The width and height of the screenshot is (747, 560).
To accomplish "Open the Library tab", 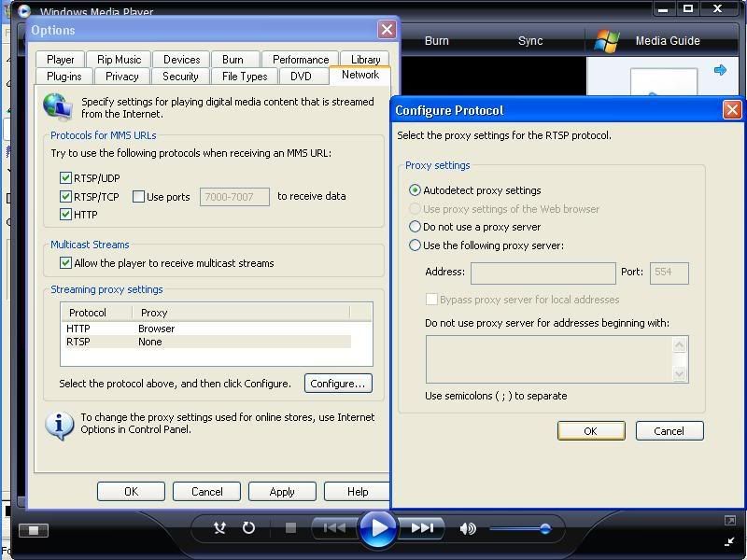I will [365, 60].
